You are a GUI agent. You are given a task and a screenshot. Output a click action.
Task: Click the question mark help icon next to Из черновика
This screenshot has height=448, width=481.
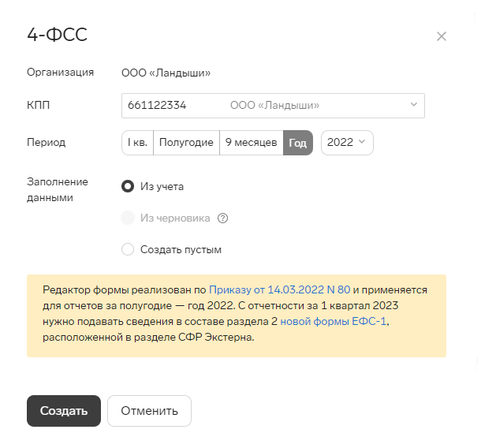click(x=222, y=218)
